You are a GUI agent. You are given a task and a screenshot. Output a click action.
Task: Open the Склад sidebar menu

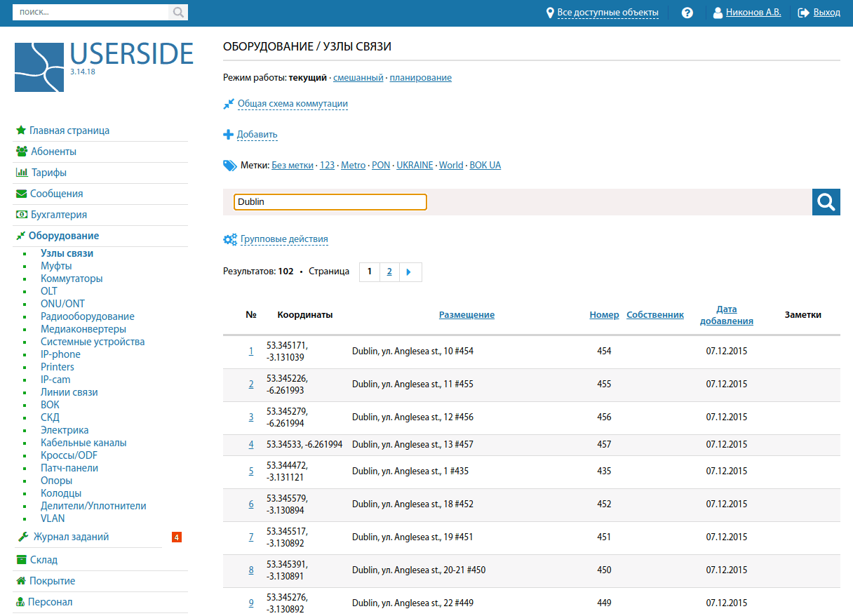(46, 559)
